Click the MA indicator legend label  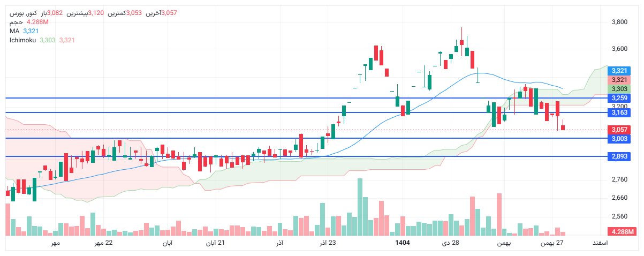tap(14, 31)
